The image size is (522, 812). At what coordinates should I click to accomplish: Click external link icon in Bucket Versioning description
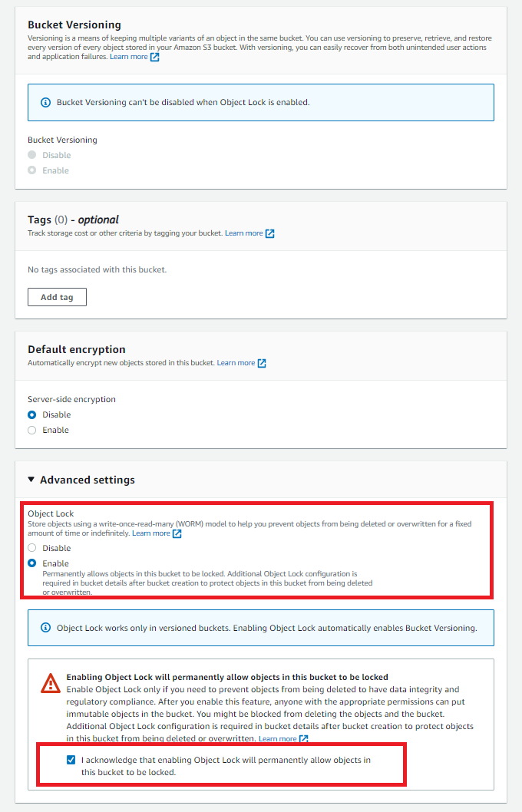point(155,57)
